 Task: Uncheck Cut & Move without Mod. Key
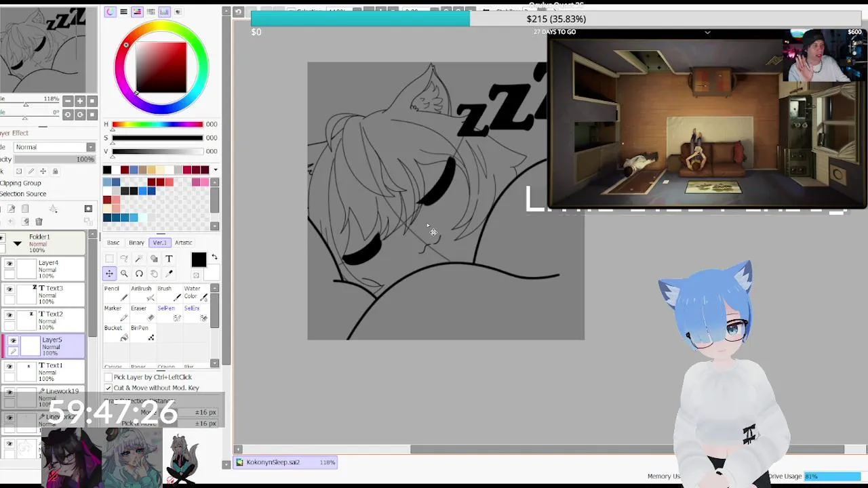(108, 388)
